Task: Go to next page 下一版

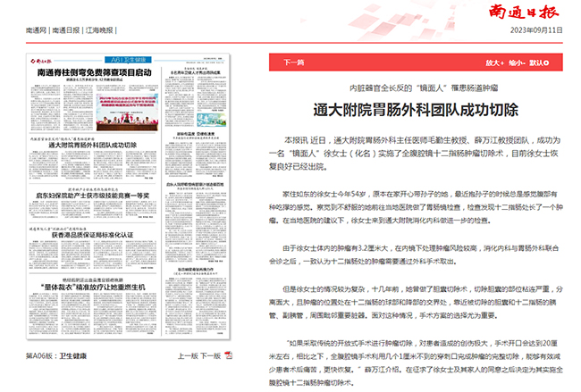Action: pyautogui.click(x=210, y=355)
